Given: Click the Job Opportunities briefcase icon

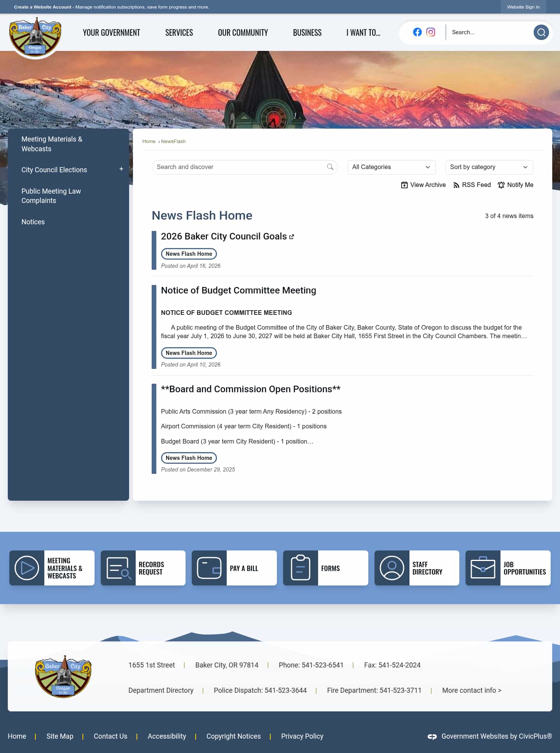Looking at the screenshot, I should click(x=483, y=568).
